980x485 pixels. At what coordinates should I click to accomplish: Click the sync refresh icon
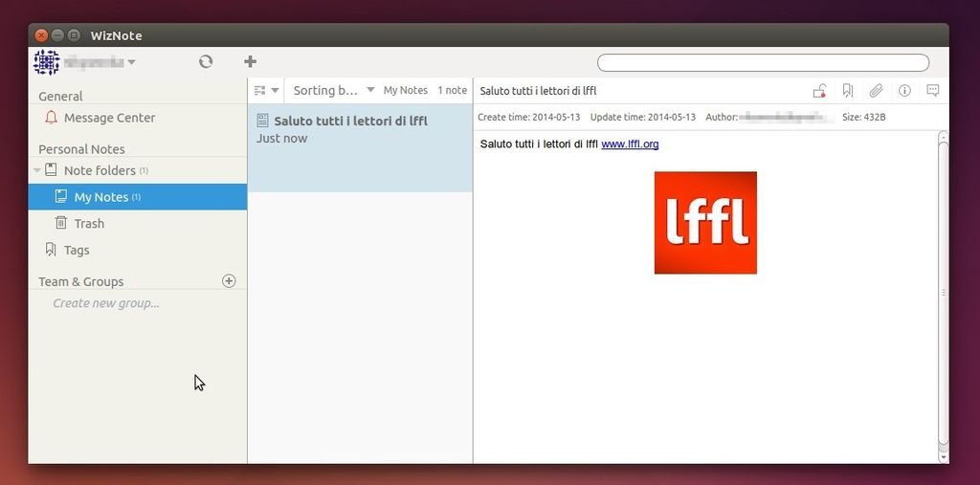206,61
